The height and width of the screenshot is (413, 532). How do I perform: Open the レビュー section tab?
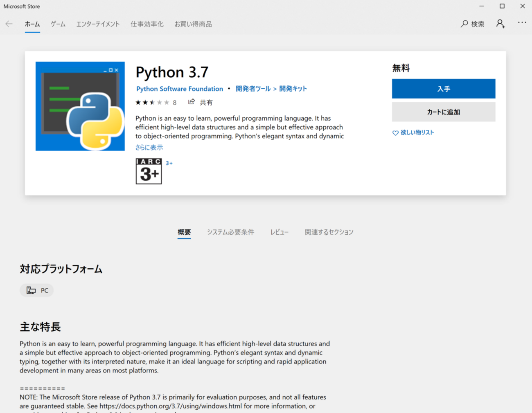point(279,232)
